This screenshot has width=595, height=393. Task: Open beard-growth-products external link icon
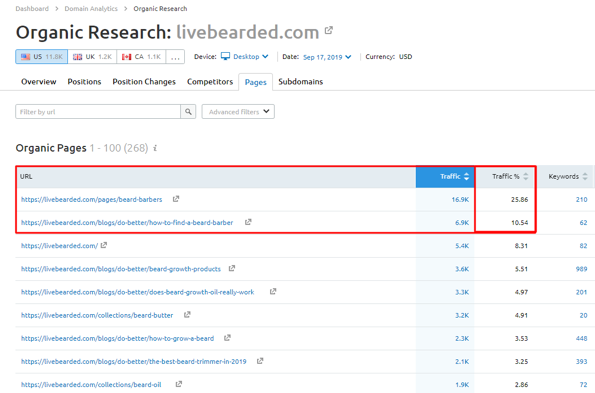tap(231, 268)
